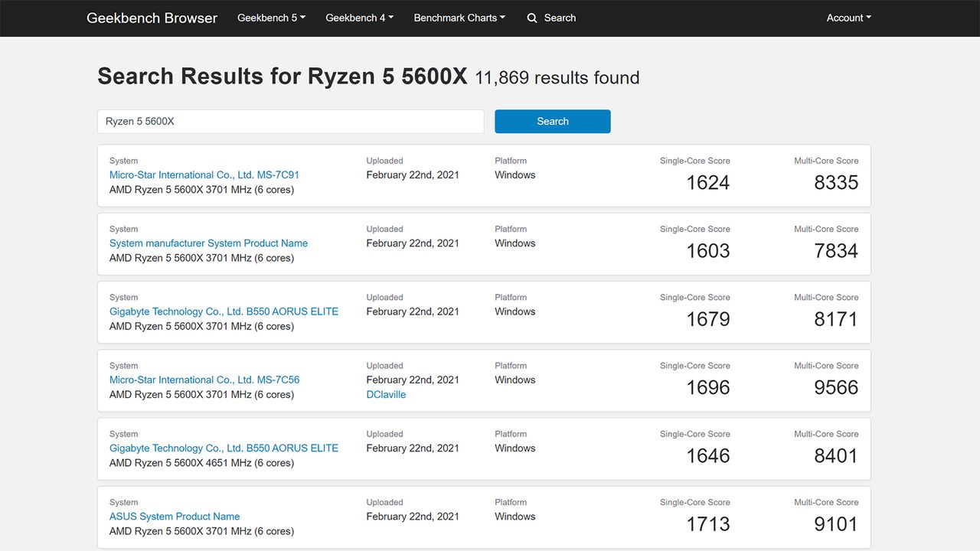Click the Search Results for Ryzen 5 5600X heading
This screenshot has width=980, height=551.
point(282,77)
